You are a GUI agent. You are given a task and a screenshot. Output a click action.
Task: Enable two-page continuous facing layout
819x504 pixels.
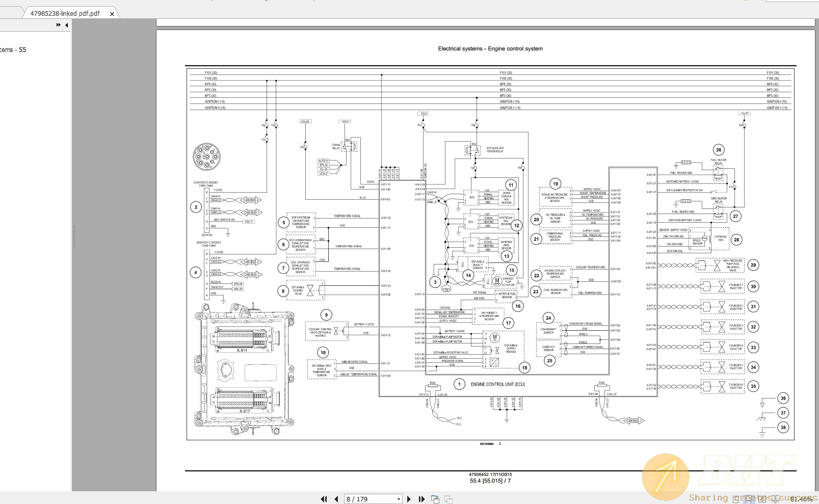click(x=775, y=499)
